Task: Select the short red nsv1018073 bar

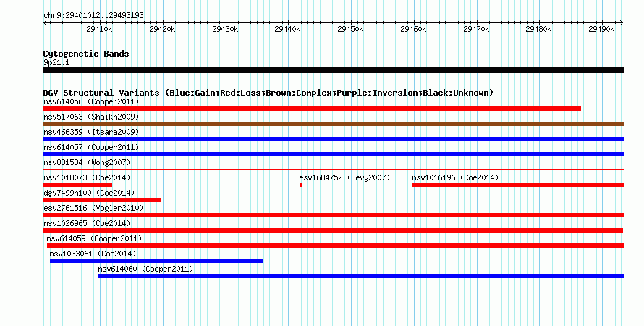Action: [x=77, y=185]
